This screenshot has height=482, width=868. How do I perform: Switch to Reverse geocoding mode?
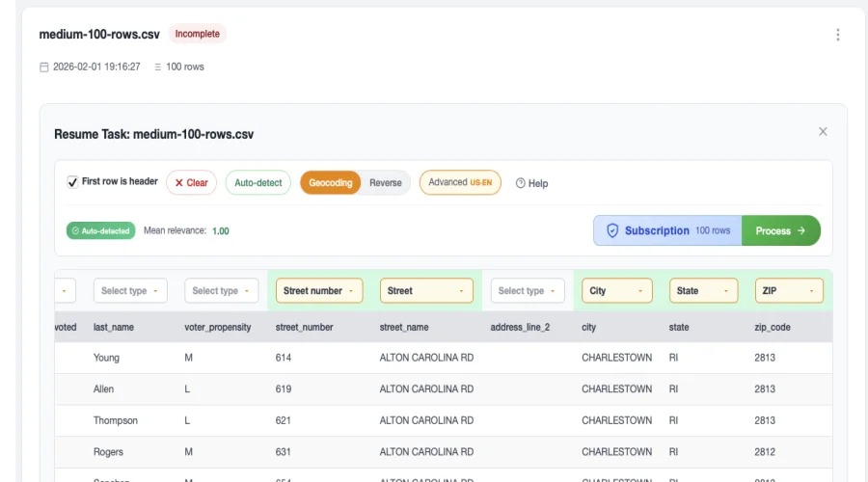click(x=386, y=183)
